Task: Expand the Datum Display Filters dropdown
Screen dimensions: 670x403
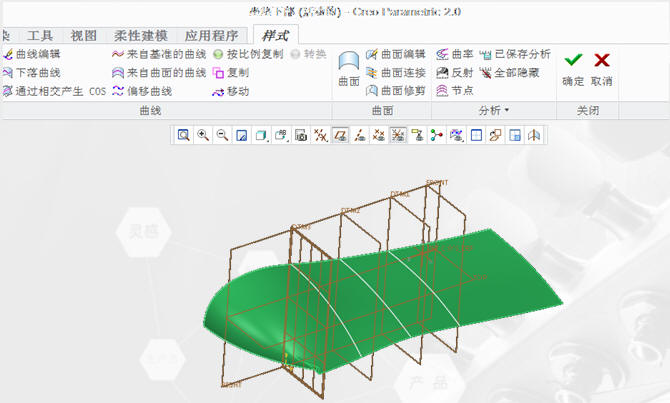Action: click(x=320, y=135)
